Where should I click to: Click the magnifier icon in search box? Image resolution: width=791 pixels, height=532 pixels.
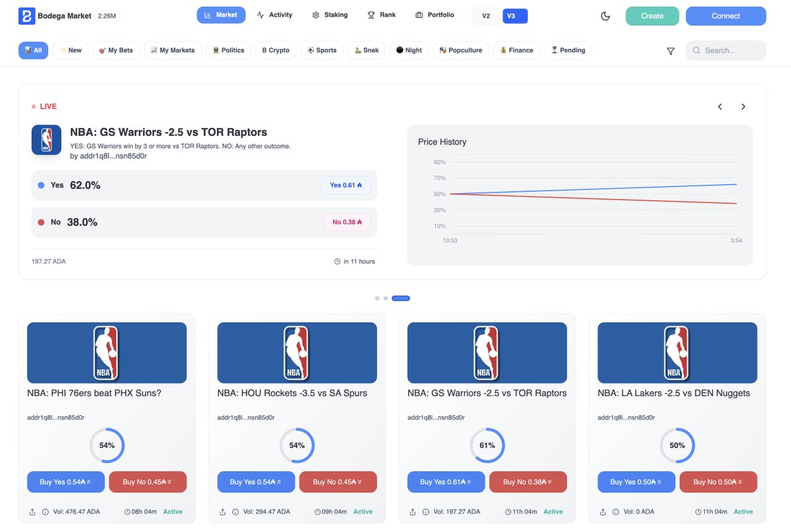click(696, 51)
